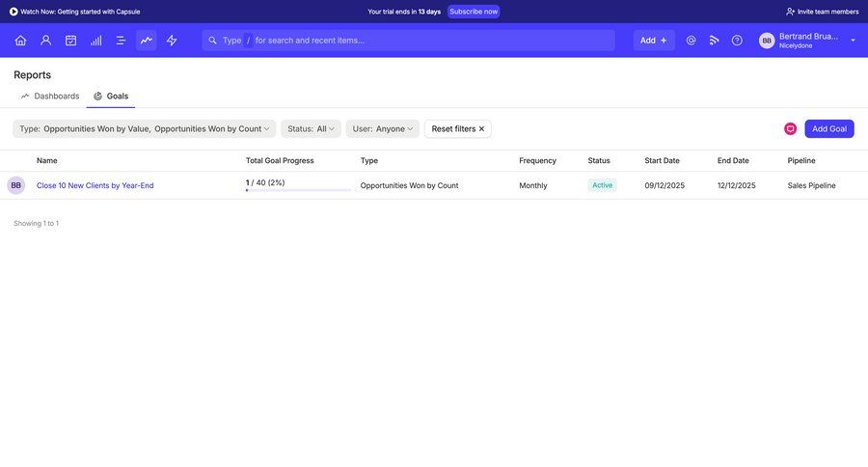This screenshot has height=467, width=868.
Task: Open the Sales Pipeline bar-chart icon
Action: pyautogui.click(x=95, y=41)
